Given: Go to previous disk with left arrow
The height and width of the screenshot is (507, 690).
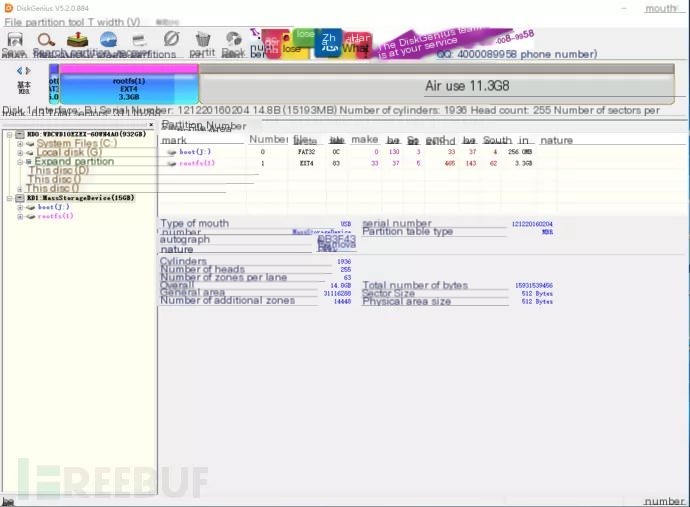Looking at the screenshot, I should coord(19,70).
